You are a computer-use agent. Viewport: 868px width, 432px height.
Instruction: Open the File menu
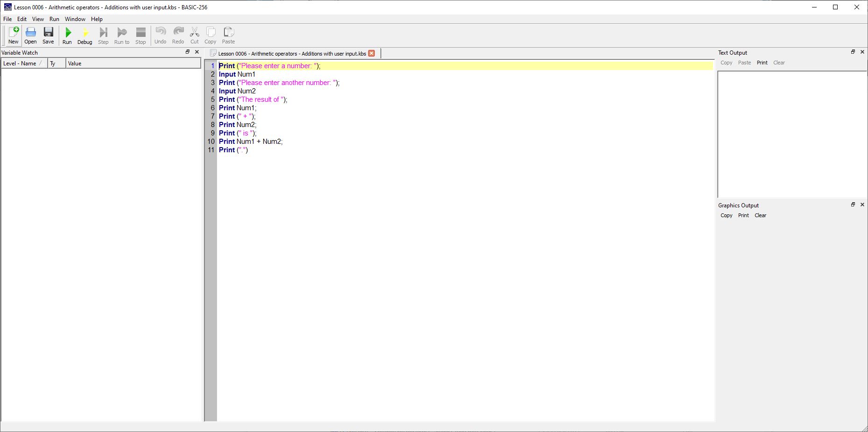coord(7,19)
